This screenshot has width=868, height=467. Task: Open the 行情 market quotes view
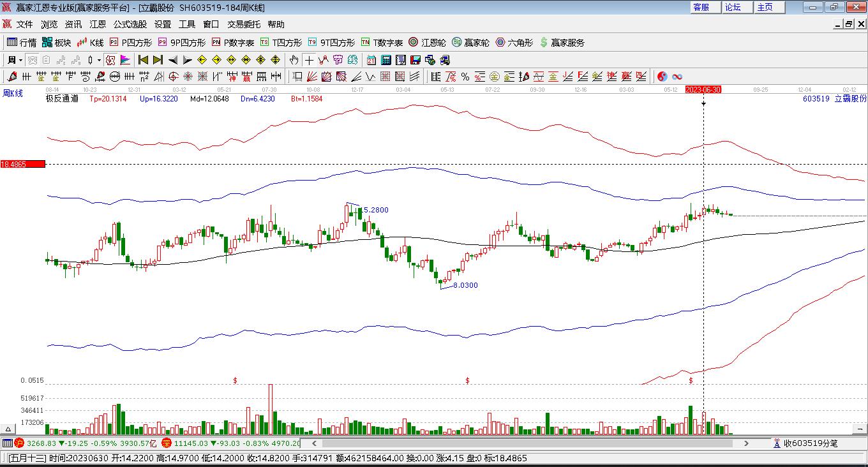[x=22, y=43]
